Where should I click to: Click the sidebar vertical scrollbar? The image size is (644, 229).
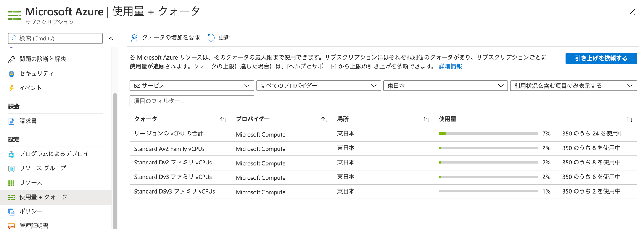tap(115, 160)
